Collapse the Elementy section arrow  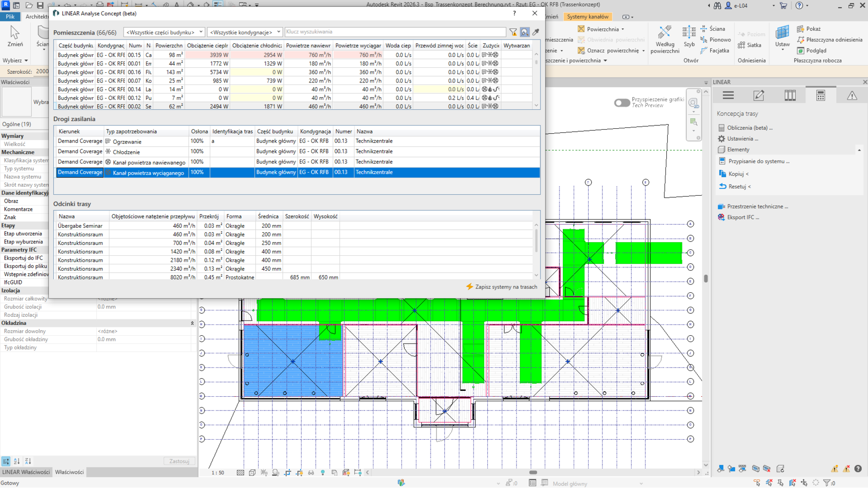tap(859, 150)
